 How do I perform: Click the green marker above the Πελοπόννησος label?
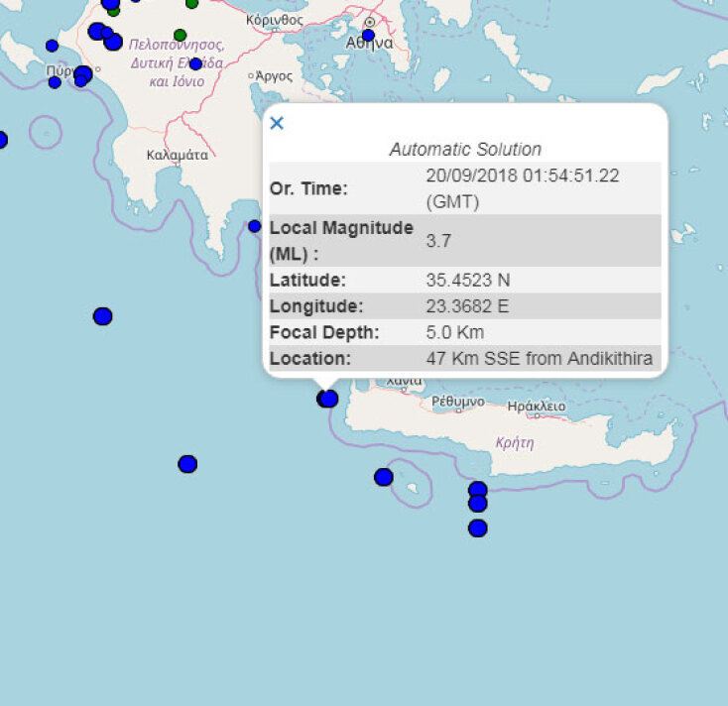click(180, 36)
